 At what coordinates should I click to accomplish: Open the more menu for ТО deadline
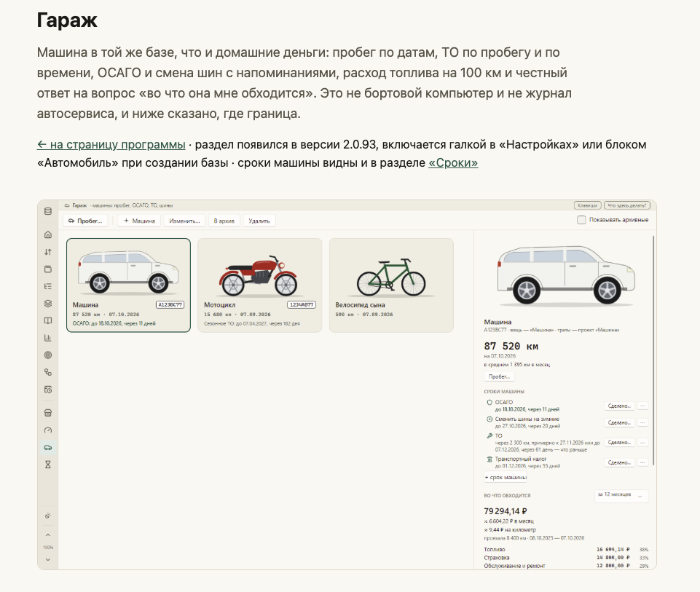click(x=643, y=443)
